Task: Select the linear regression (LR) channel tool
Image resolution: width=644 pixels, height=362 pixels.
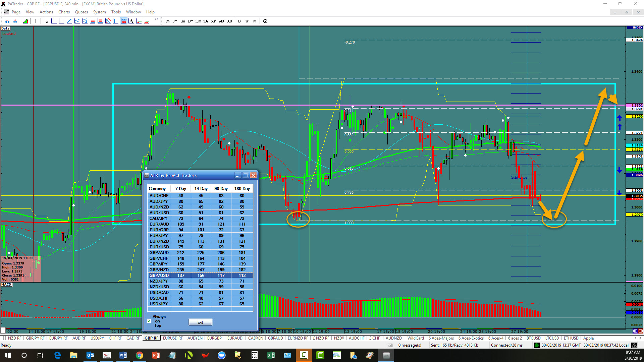Action: tap(85, 21)
